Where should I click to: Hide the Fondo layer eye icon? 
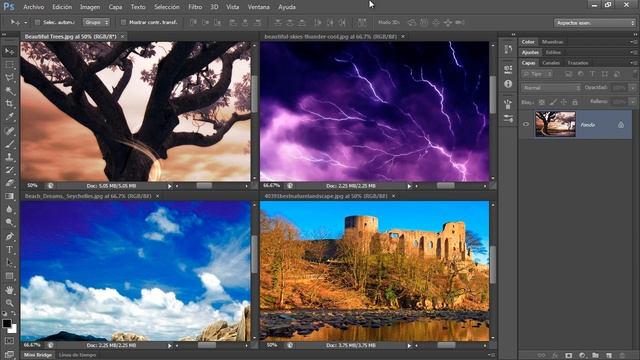(526, 124)
